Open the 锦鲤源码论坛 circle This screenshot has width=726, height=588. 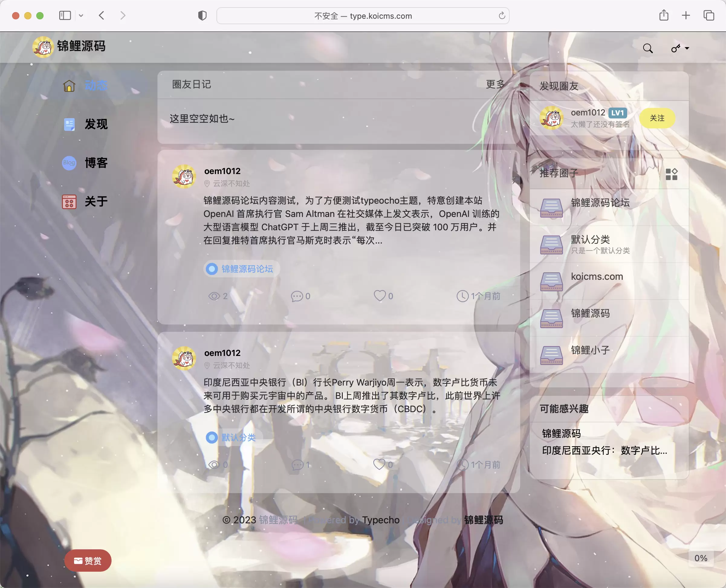(x=600, y=202)
